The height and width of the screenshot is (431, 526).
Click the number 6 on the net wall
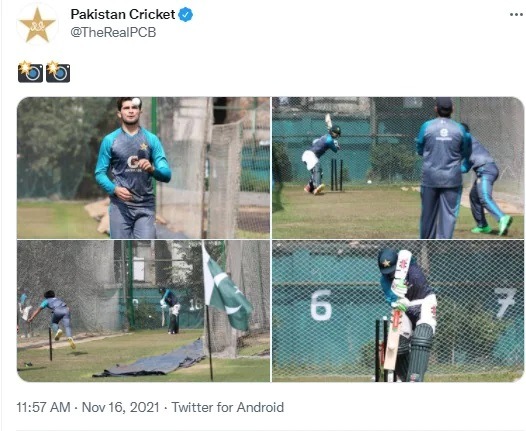[x=321, y=305]
